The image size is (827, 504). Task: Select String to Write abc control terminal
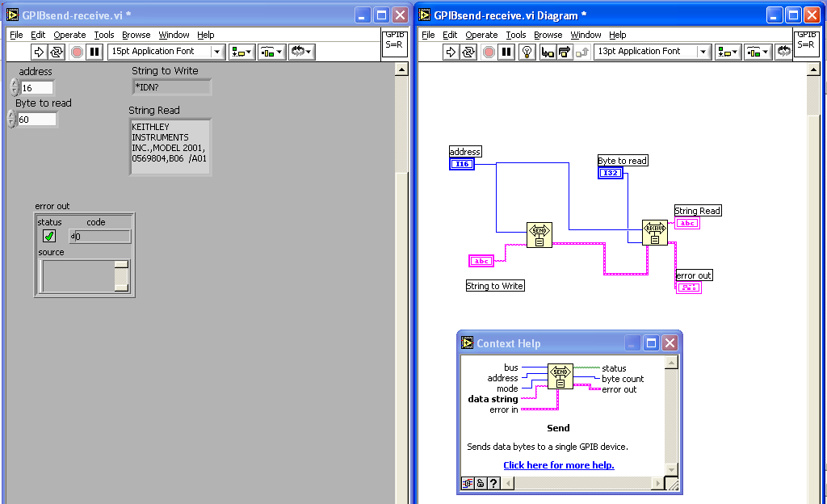(481, 261)
